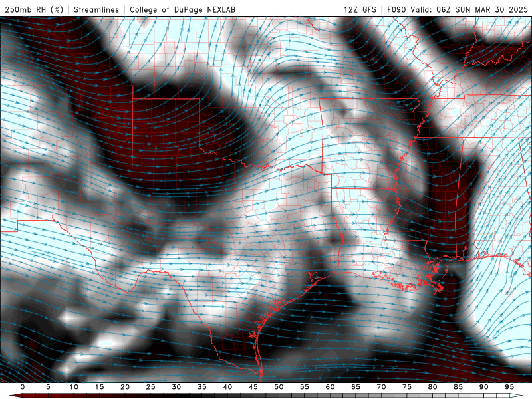The height and width of the screenshot is (399, 532).
Task: Click the colorbar value 75 label
Action: (407, 387)
